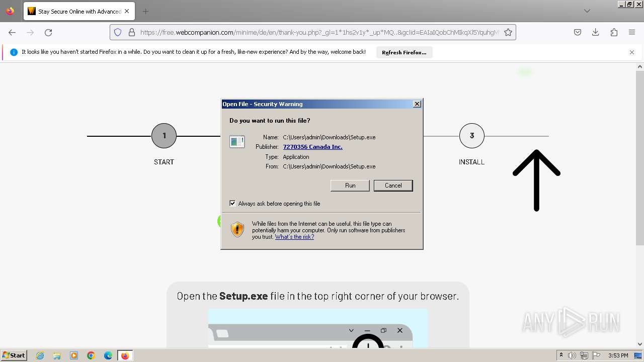The width and height of the screenshot is (644, 362).
Task: Click step 1 START circle
Action: tap(164, 136)
